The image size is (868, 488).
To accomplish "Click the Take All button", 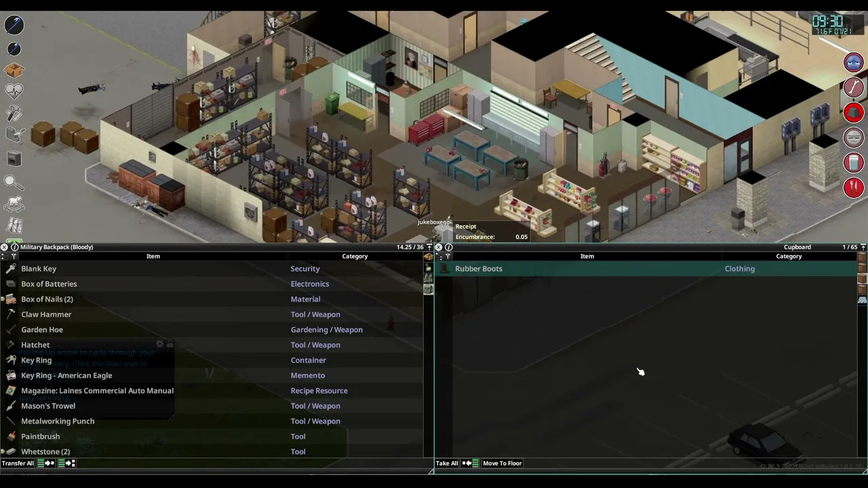I will click(447, 464).
